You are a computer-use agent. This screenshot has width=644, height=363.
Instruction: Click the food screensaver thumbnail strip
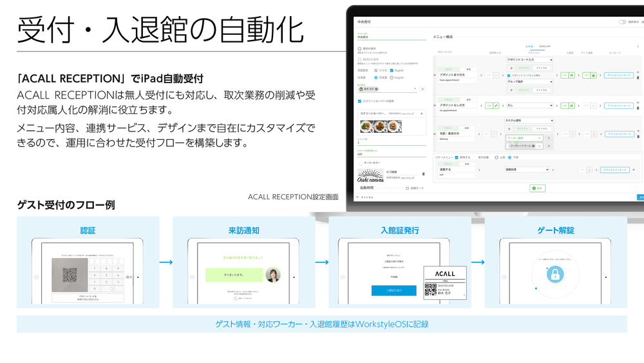click(381, 126)
